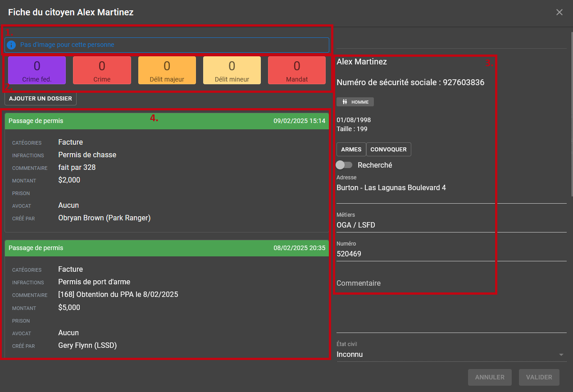The height and width of the screenshot is (392, 573).
Task: Open the Armes button
Action: (351, 150)
